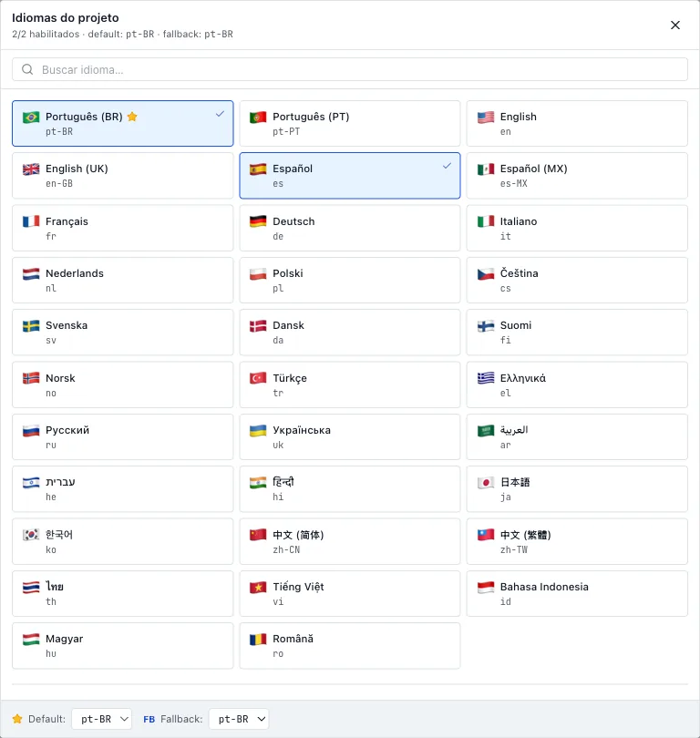Image resolution: width=700 pixels, height=738 pixels.
Task: Click the 'Ελληνικά' language name
Action: tap(523, 378)
